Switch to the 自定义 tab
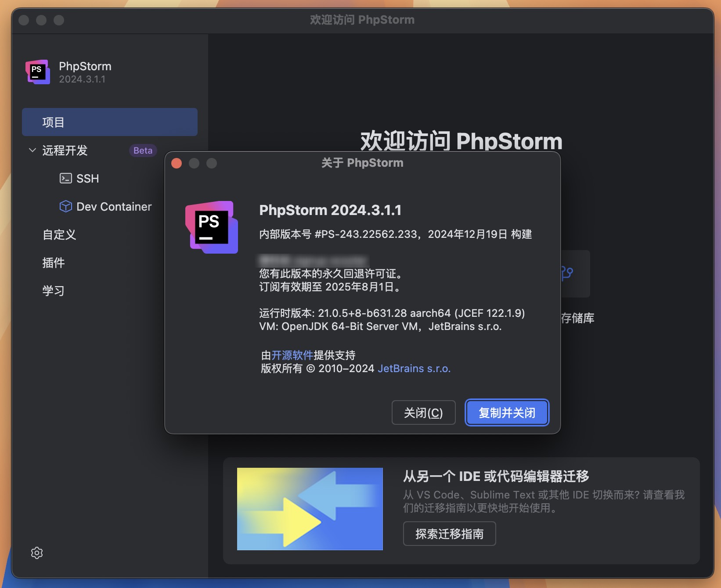This screenshot has width=721, height=588. 59,235
